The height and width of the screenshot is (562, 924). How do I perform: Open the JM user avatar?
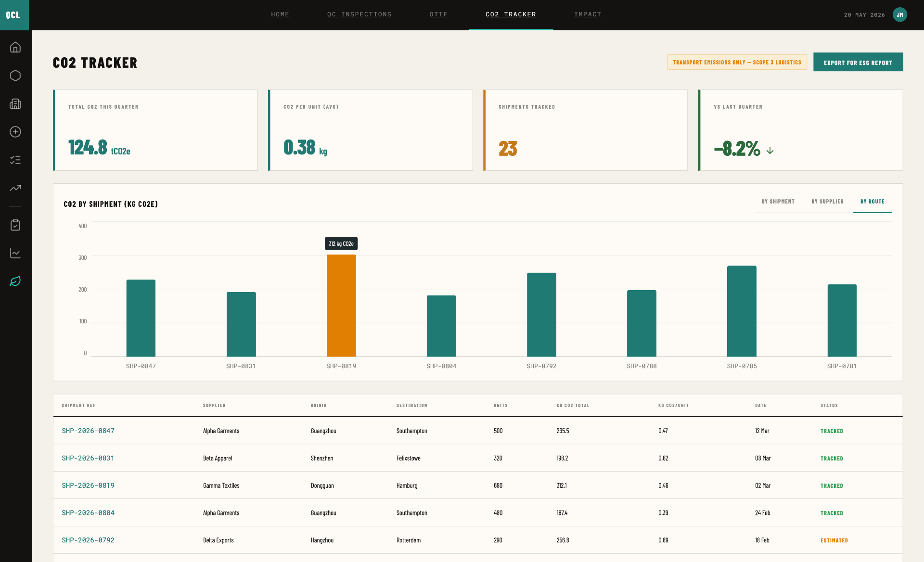(899, 15)
